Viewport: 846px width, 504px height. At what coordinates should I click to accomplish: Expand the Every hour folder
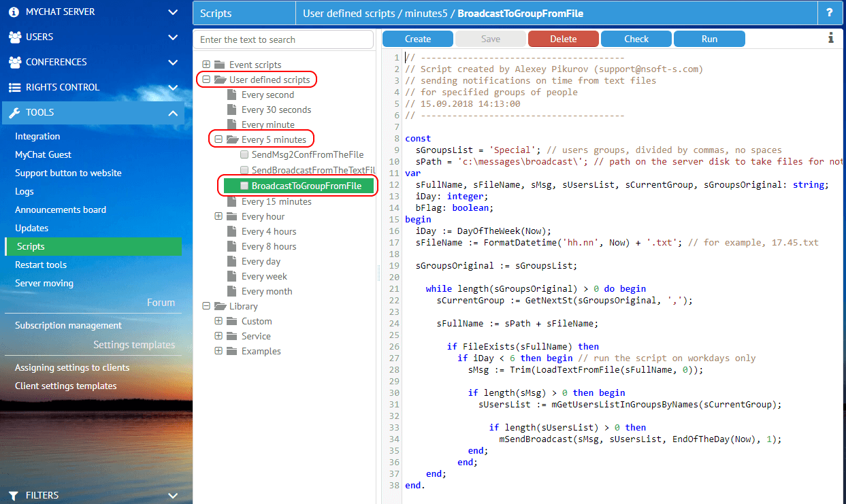(x=218, y=216)
